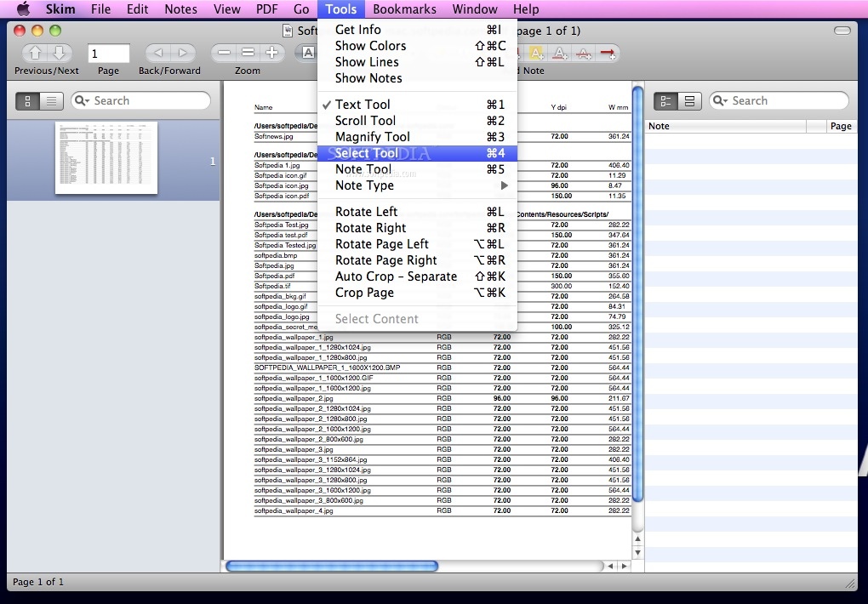Go to next page with down arrow
868x604 pixels.
click(x=59, y=53)
